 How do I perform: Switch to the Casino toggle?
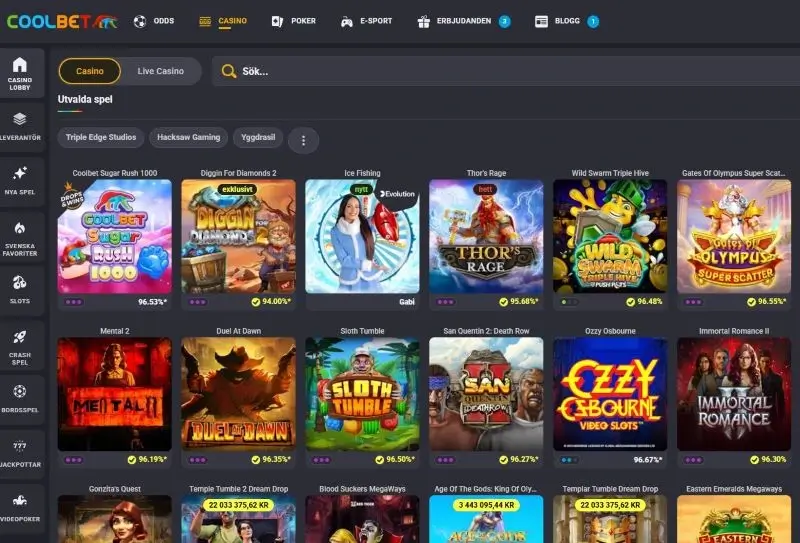[90, 71]
